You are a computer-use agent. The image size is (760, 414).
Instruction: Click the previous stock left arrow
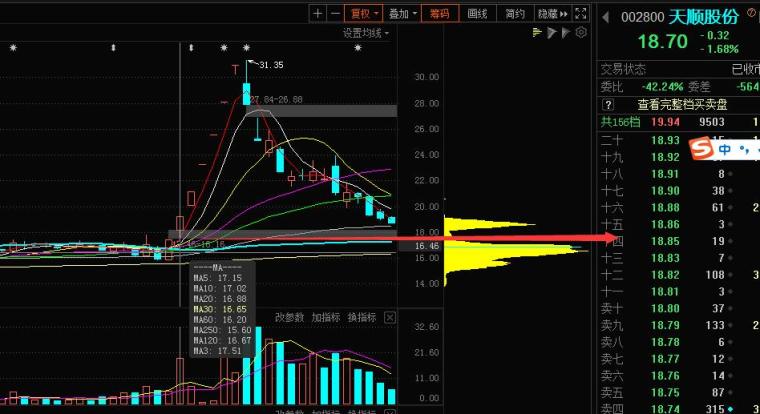(608, 17)
